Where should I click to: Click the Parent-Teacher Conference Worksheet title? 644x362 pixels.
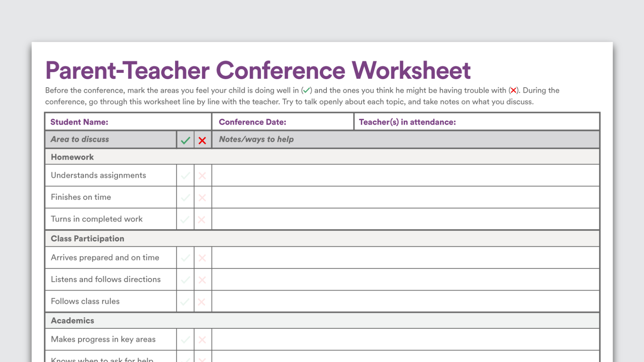[x=258, y=70]
